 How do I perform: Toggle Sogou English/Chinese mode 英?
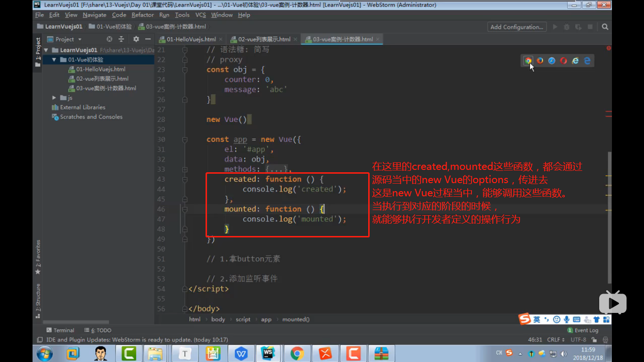(537, 320)
